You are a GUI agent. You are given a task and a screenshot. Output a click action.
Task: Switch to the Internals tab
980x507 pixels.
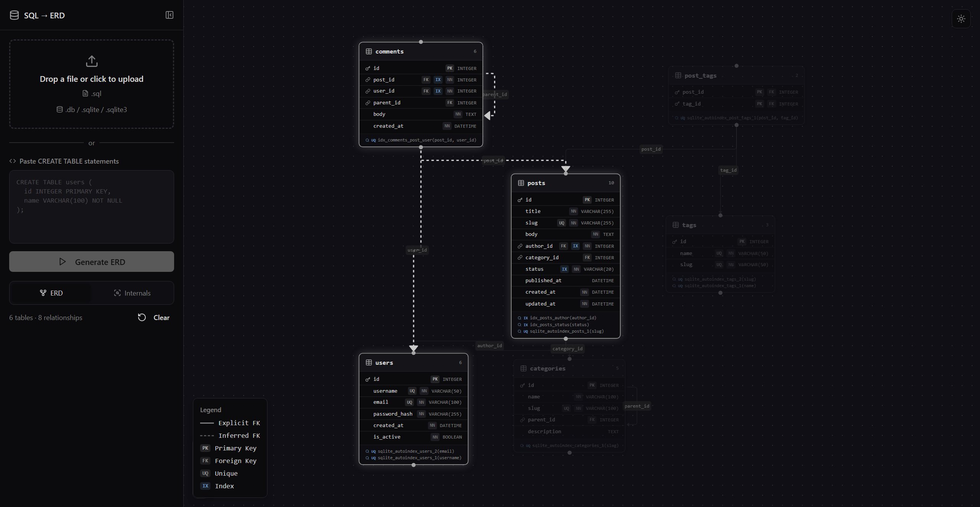pos(132,293)
